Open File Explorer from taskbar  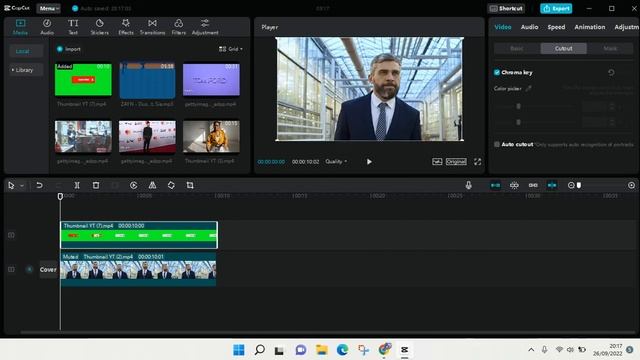point(322,350)
